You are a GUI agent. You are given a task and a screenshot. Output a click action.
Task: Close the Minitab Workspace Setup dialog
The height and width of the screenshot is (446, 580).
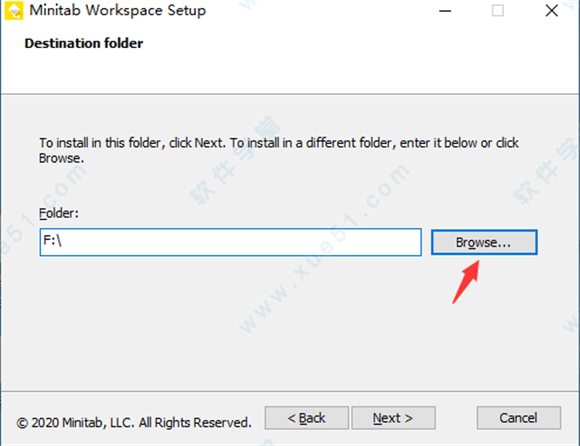pyautogui.click(x=552, y=11)
